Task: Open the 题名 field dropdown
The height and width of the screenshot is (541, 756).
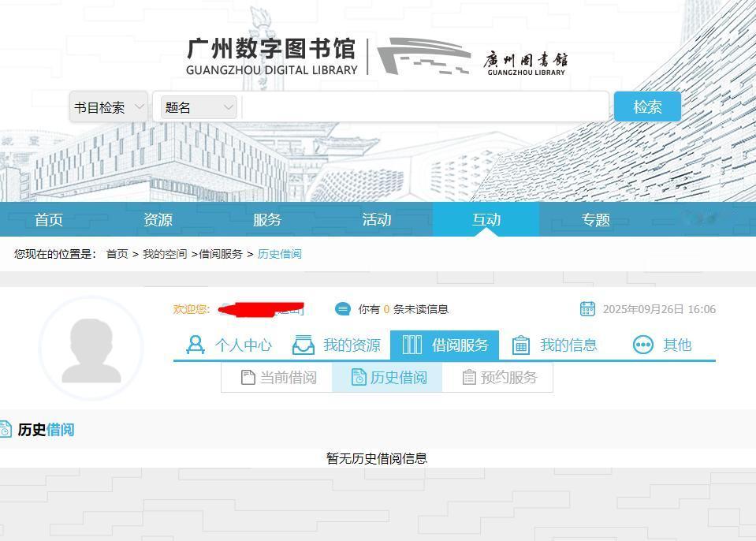Action: click(x=198, y=107)
